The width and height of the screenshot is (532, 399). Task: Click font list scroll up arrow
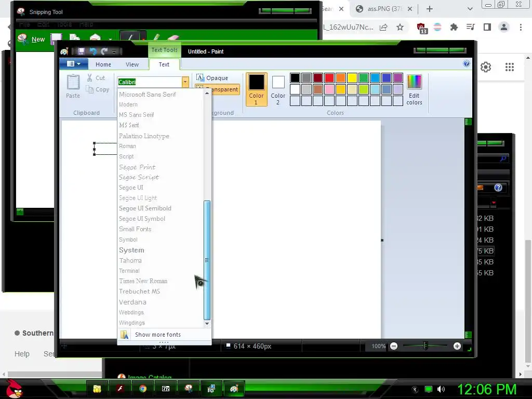207,93
